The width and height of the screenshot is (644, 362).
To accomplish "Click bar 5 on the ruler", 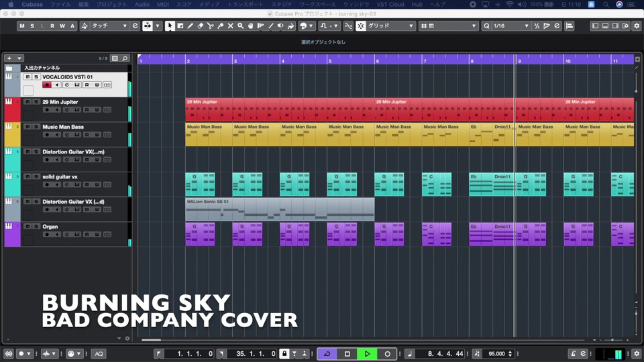I will coord(329,61).
